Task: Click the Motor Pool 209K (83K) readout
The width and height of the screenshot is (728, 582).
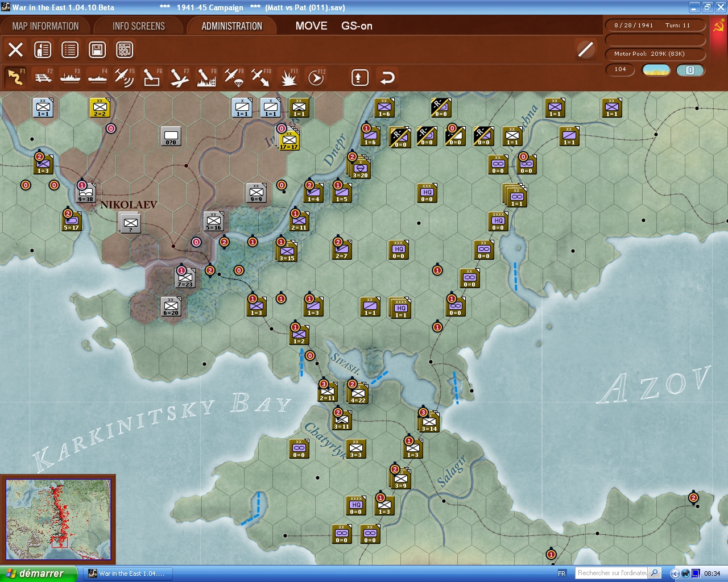Action: click(655, 54)
